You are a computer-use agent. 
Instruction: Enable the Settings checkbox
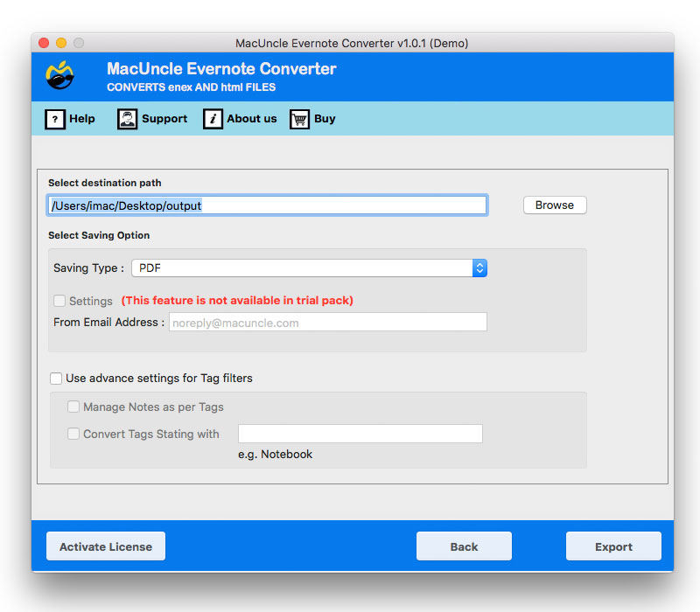[58, 301]
